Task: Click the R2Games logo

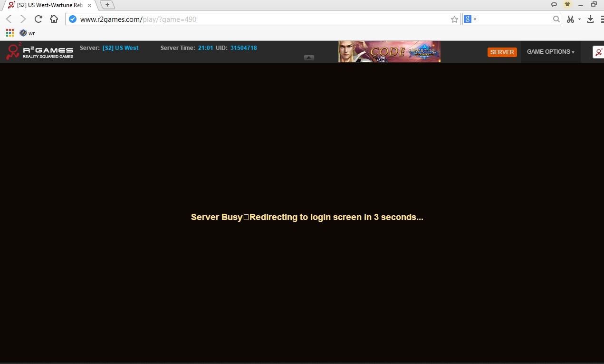Action: click(x=40, y=51)
